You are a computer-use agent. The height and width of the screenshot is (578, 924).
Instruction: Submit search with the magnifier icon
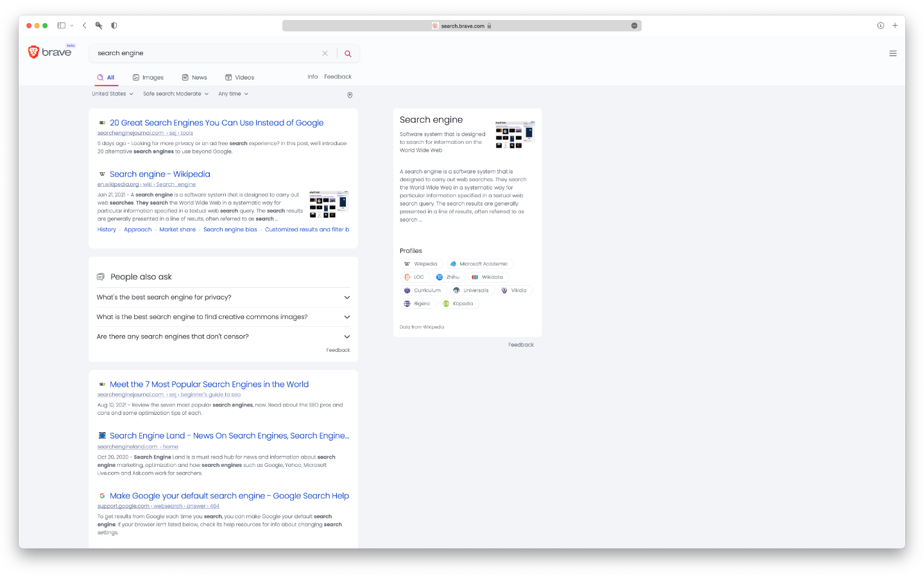coord(348,53)
